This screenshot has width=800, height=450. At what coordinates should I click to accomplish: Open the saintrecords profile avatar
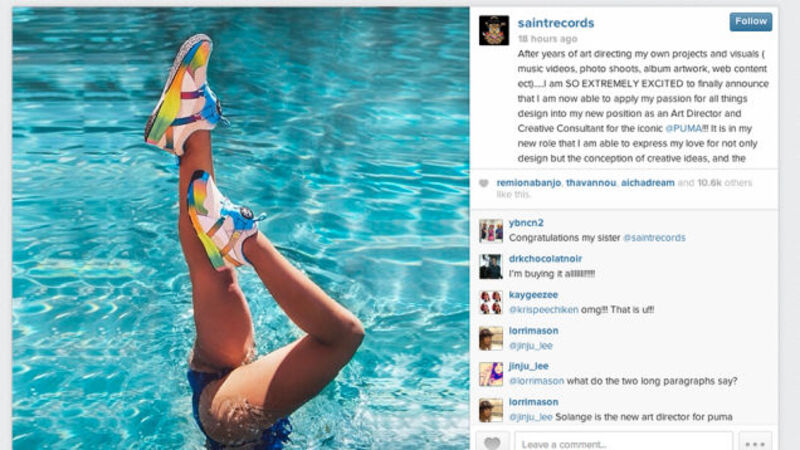click(x=494, y=30)
